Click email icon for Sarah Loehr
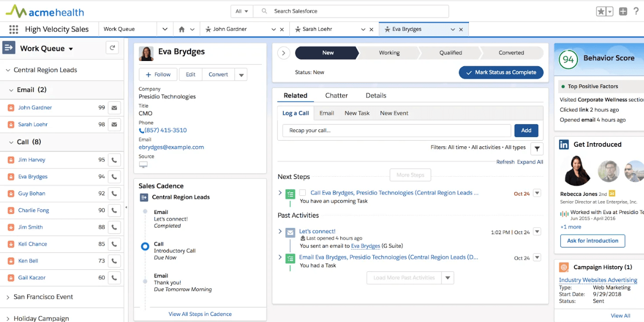 pyautogui.click(x=114, y=125)
